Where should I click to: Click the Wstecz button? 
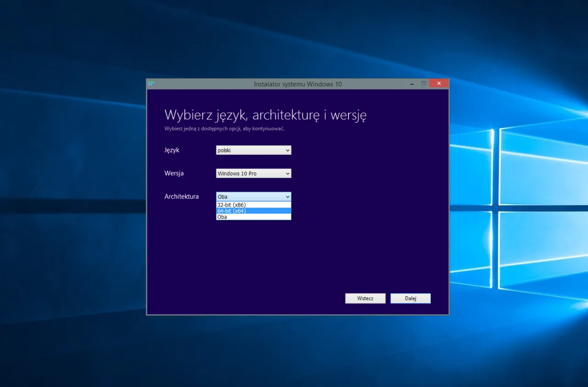(x=365, y=298)
